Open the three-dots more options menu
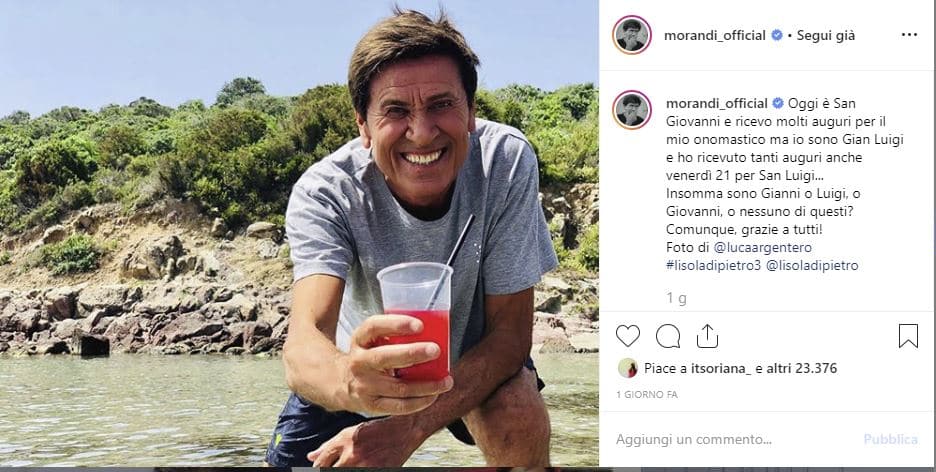936x472 pixels. (908, 35)
